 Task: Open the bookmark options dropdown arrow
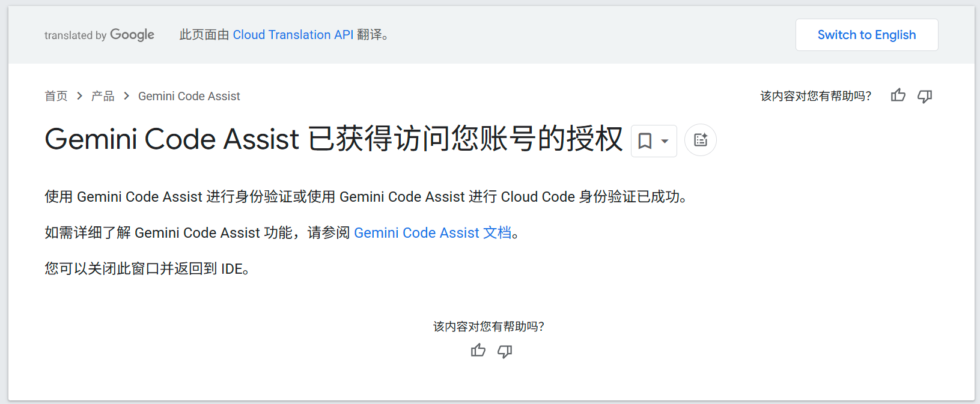coord(663,140)
